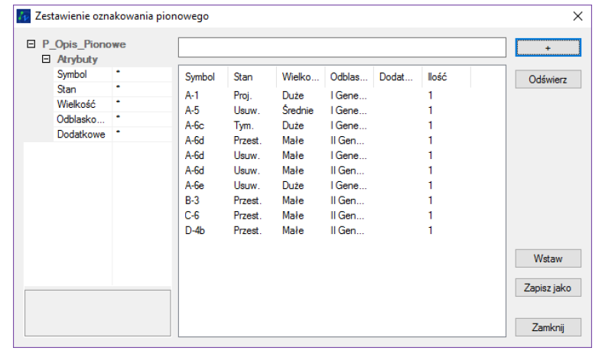The width and height of the screenshot is (602, 364).
Task: Click the Wielkość attribute value field
Action: (142, 104)
